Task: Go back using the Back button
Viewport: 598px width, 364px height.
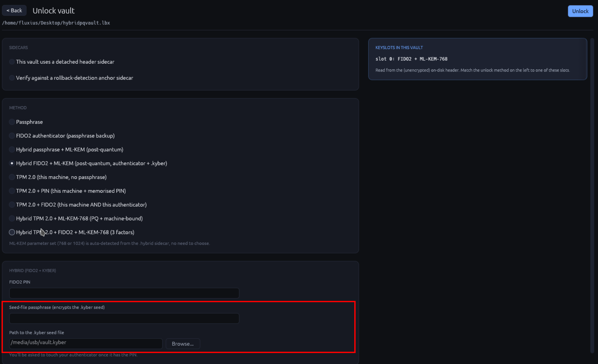Action: pyautogui.click(x=14, y=11)
